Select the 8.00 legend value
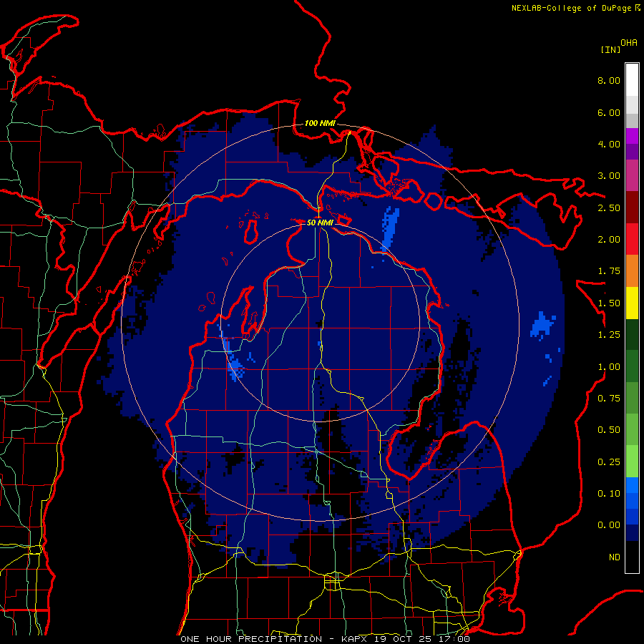 609,80
